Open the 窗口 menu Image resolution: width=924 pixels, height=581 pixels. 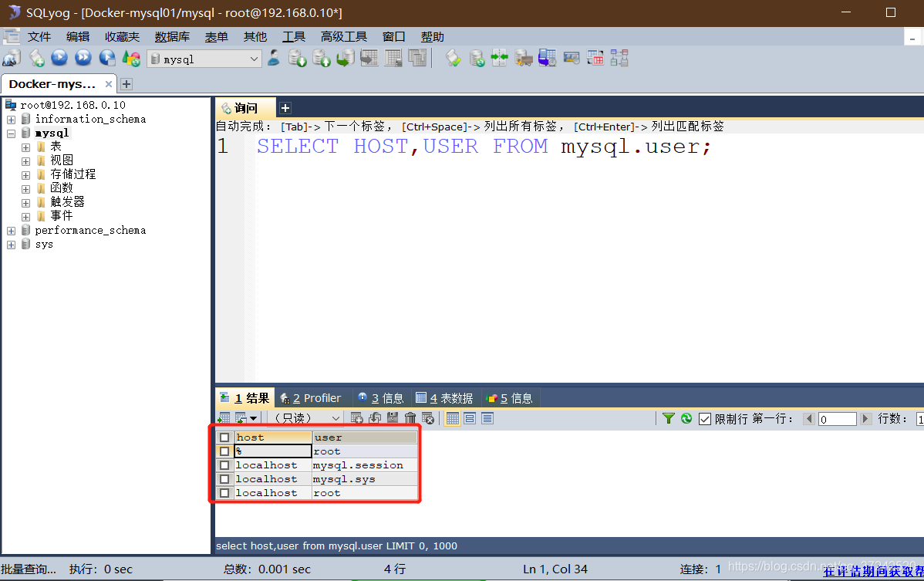[x=393, y=36]
